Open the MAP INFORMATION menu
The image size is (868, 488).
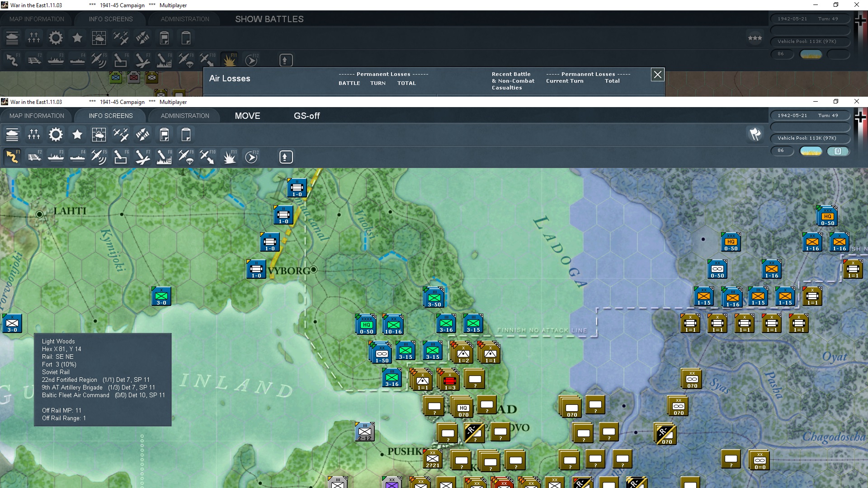click(37, 116)
